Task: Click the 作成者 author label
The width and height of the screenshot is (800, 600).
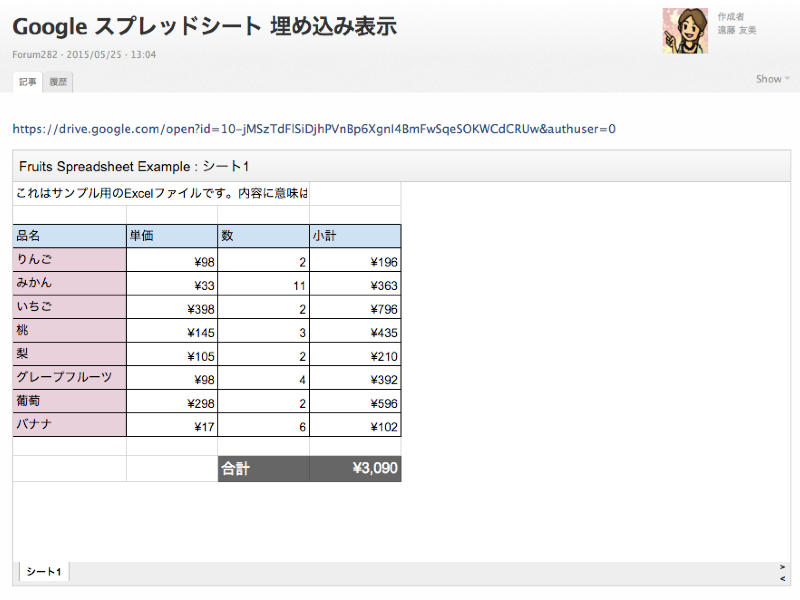Action: point(731,17)
